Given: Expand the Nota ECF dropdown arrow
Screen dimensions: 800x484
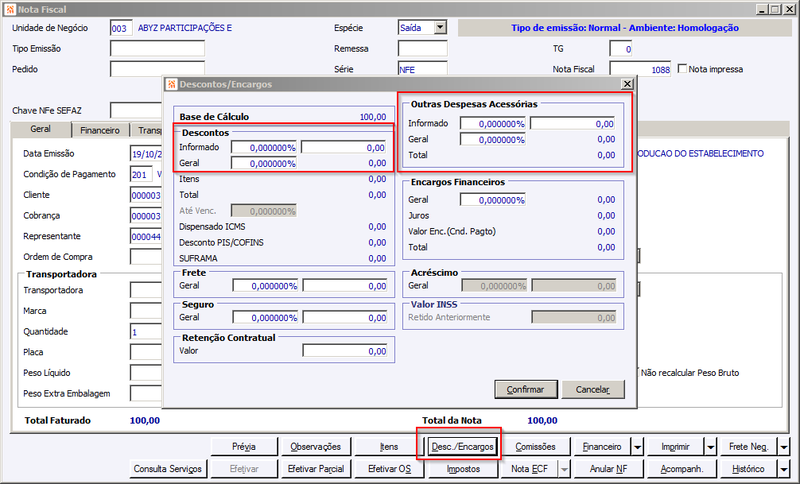Looking at the screenshot, I should tap(564, 469).
